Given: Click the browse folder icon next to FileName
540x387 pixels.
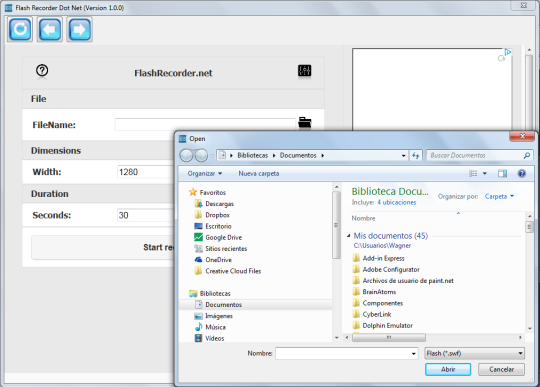Looking at the screenshot, I should tap(304, 123).
